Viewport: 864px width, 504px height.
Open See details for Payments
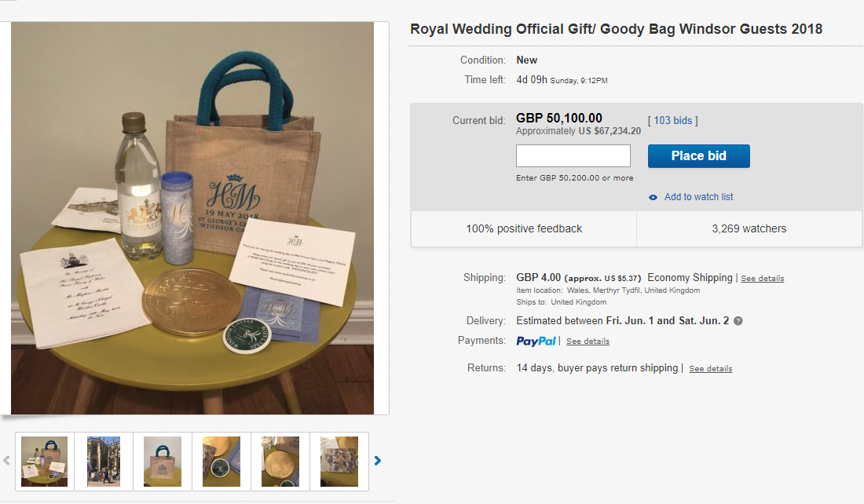click(x=588, y=341)
